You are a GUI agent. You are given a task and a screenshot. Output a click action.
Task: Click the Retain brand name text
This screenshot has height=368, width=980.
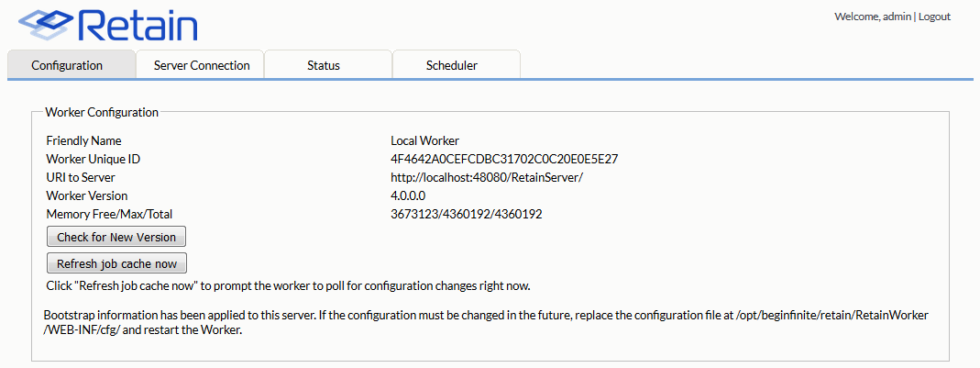click(x=138, y=26)
